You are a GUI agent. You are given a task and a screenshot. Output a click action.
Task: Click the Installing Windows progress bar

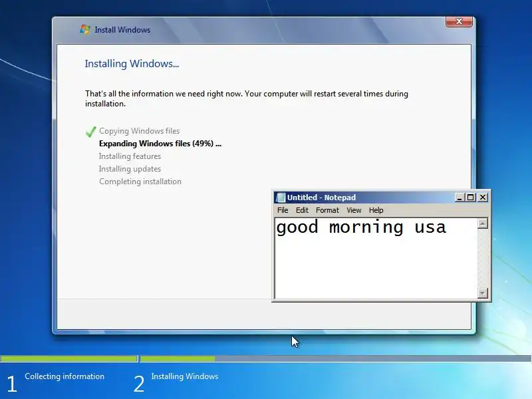click(335, 358)
